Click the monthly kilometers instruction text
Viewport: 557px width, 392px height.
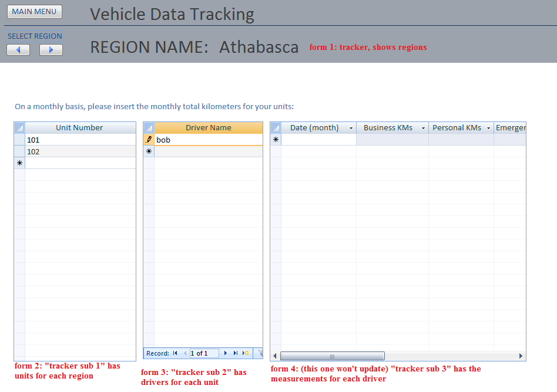click(154, 106)
